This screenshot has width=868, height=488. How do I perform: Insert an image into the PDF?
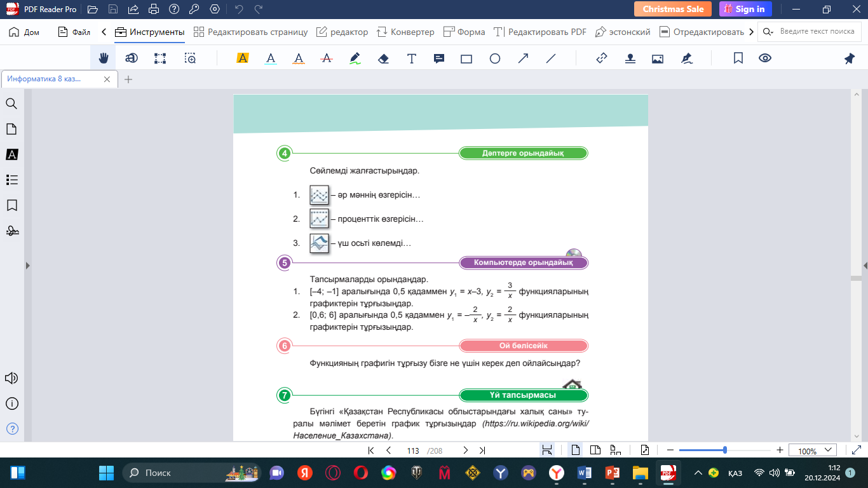pos(658,58)
